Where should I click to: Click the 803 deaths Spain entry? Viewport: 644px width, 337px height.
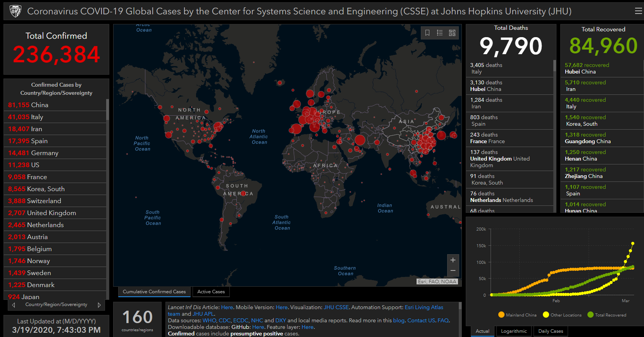point(510,121)
